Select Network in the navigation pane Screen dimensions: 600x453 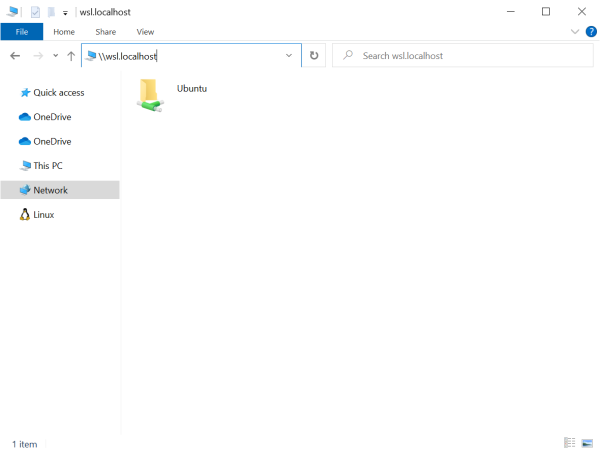[x=60, y=190]
